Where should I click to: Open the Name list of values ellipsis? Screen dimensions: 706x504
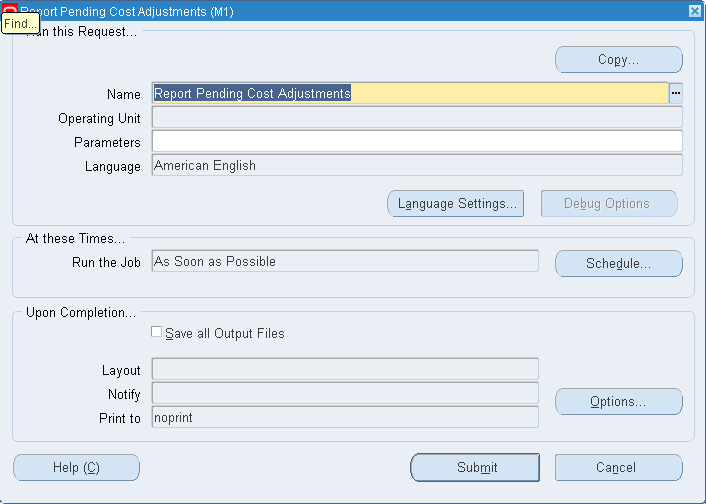(675, 93)
